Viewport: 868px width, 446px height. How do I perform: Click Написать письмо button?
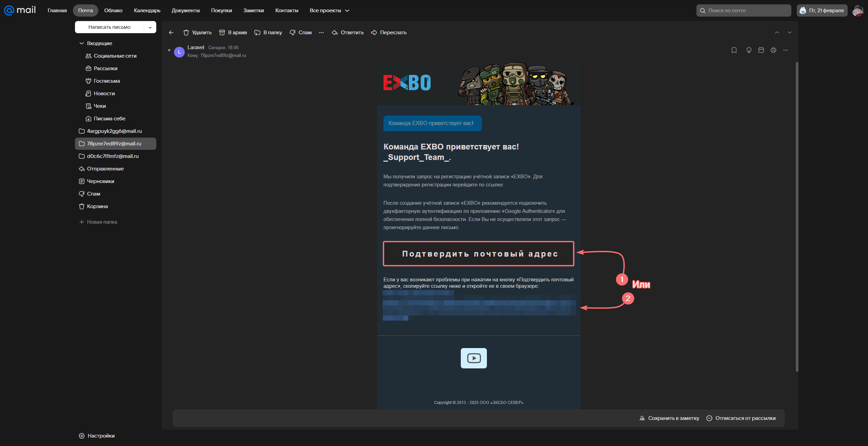coord(110,27)
